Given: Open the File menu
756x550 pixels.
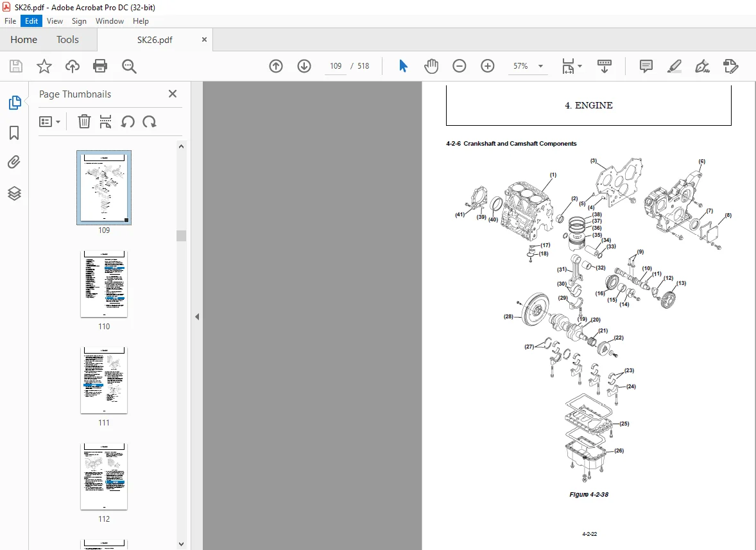Looking at the screenshot, I should point(10,21).
